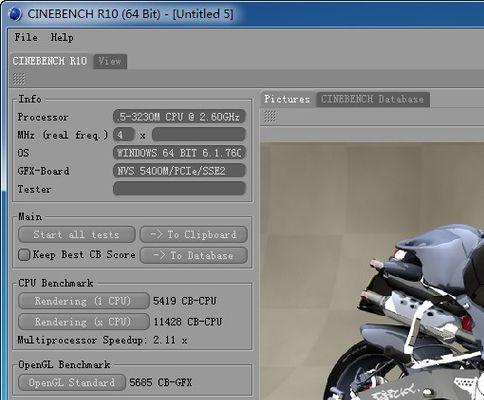Click the grip handle below Pictures tab
The image size is (484, 400).
coord(270,116)
